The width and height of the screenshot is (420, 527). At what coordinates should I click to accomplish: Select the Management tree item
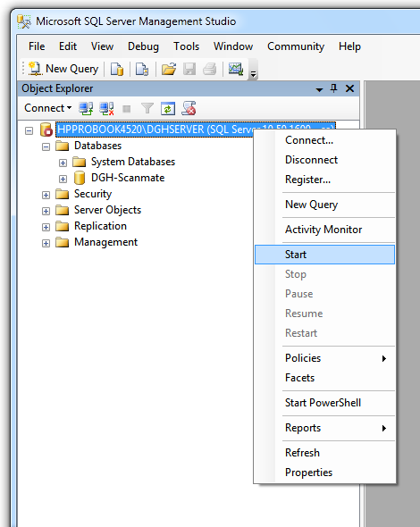click(106, 242)
